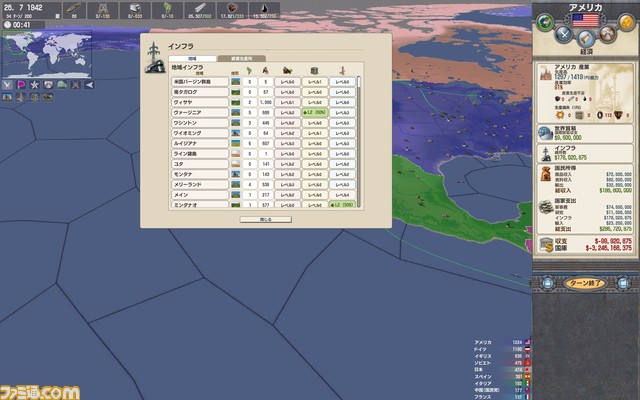The width and height of the screenshot is (640, 400).
Task: Click アメリカ in the country ranking list
Action: pos(483,342)
